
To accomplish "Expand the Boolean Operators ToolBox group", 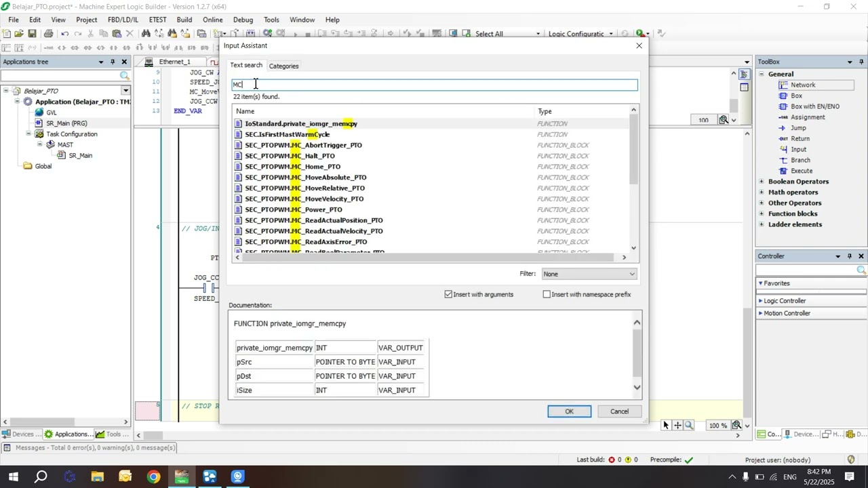I will tap(762, 182).
